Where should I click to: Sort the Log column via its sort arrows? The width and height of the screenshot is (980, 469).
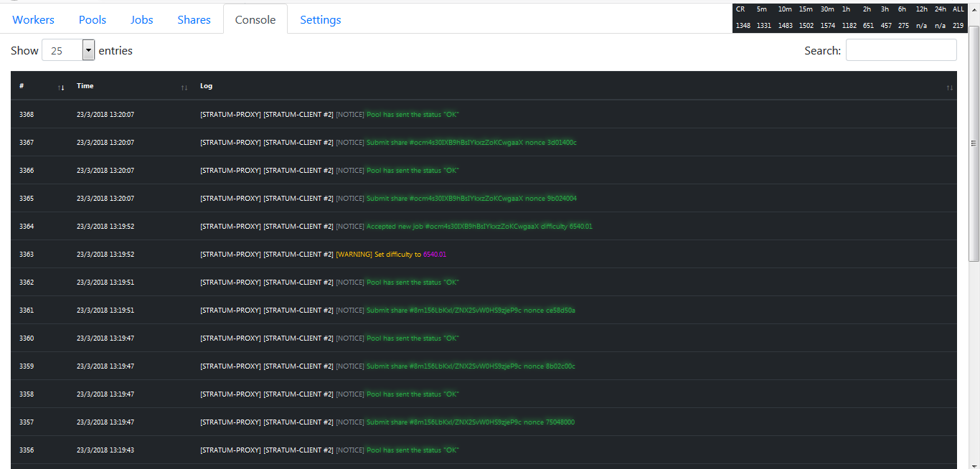click(x=950, y=87)
